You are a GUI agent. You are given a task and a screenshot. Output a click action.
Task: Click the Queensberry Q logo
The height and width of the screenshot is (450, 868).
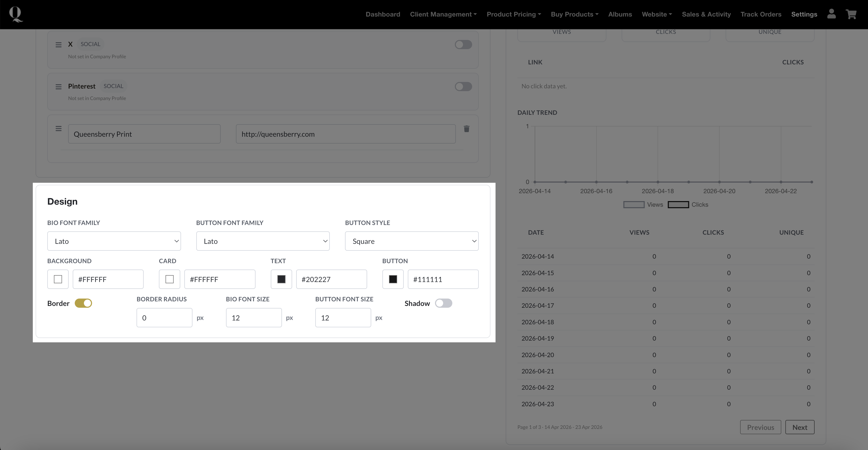[x=16, y=14]
